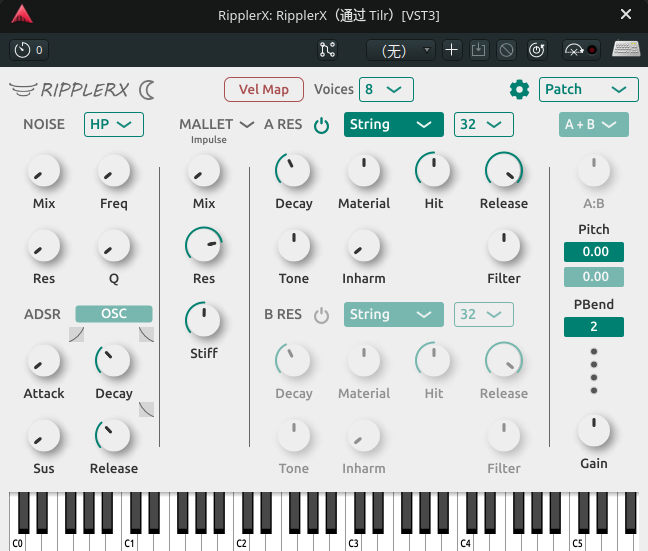This screenshot has width=648, height=551.
Task: Open the Voices 8 dropdown
Action: click(x=386, y=89)
